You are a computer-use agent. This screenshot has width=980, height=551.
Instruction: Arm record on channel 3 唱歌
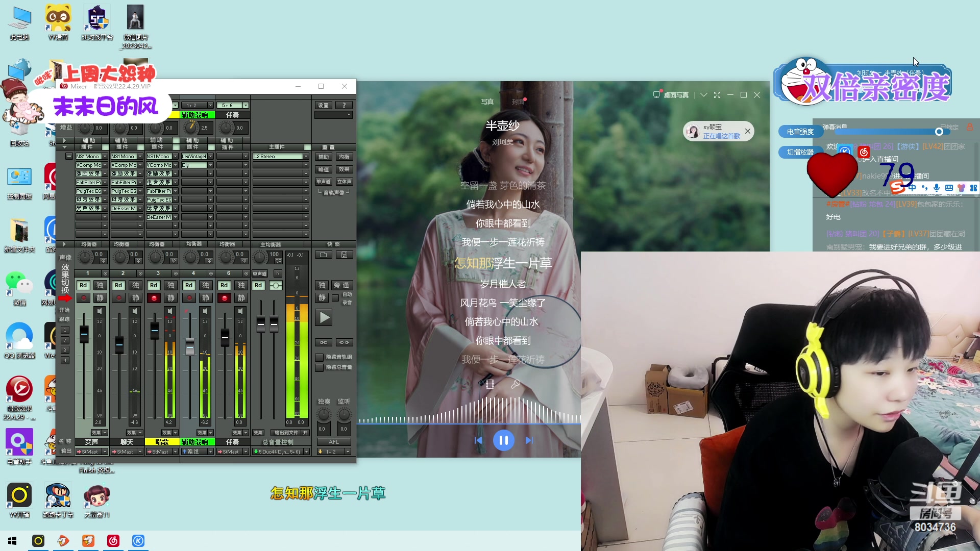coord(154,298)
